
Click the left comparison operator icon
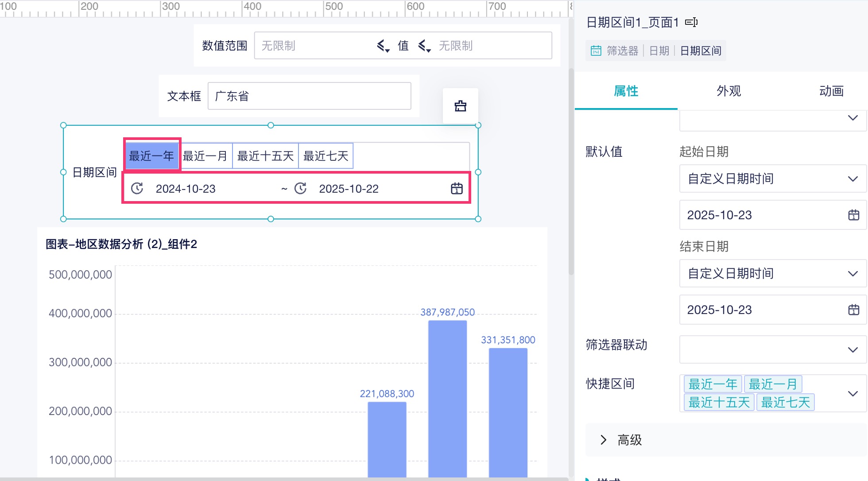coord(383,46)
